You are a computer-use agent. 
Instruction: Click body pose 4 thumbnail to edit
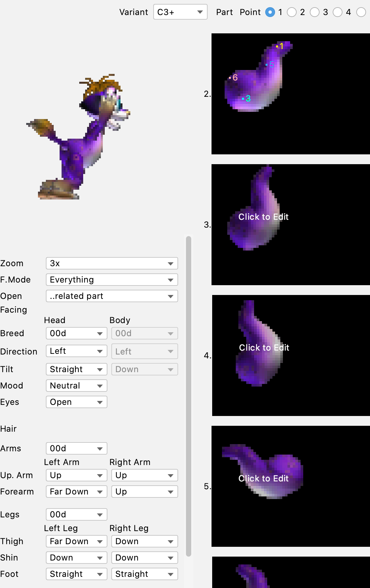click(291, 355)
